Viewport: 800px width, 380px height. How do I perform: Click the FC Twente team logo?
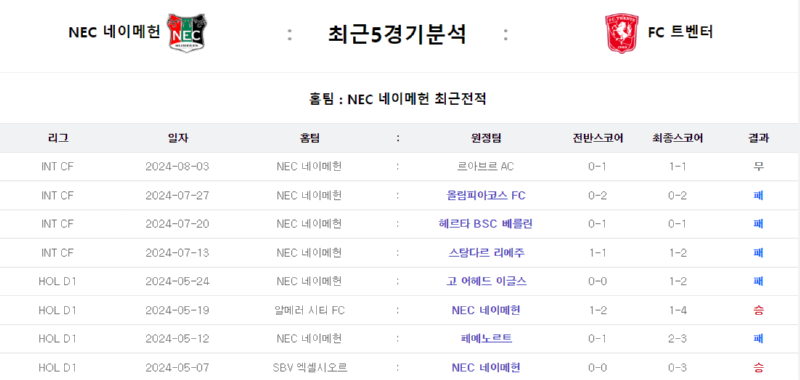click(621, 33)
